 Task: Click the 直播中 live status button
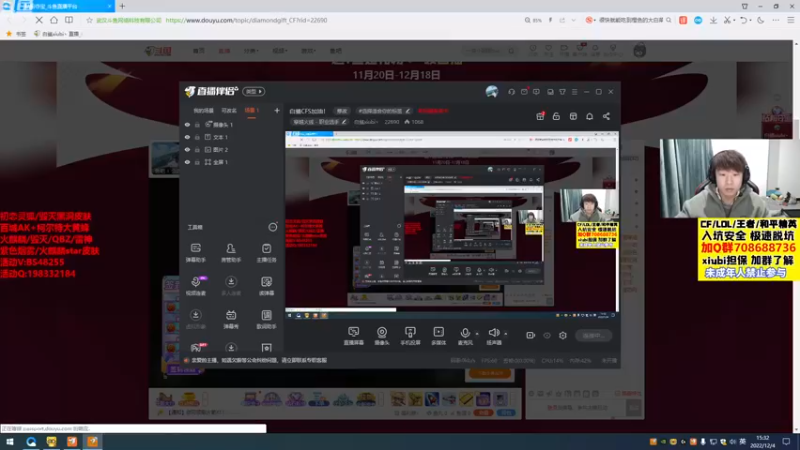(593, 335)
